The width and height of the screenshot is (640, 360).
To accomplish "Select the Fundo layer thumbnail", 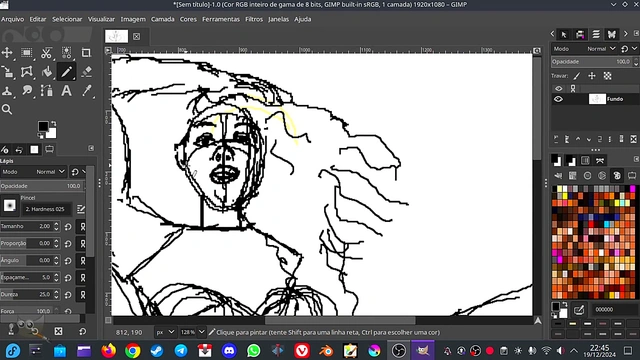I will (x=597, y=99).
